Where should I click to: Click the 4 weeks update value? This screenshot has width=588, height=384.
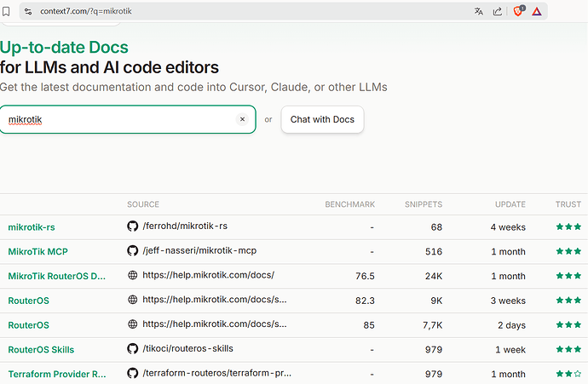tap(508, 227)
